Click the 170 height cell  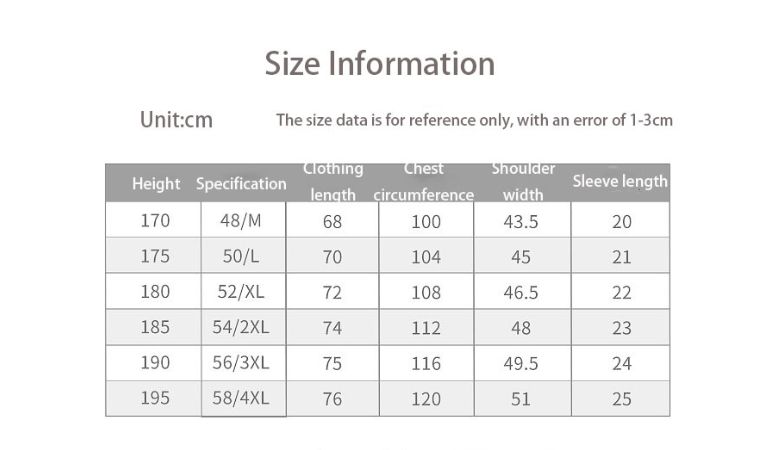tap(155, 221)
